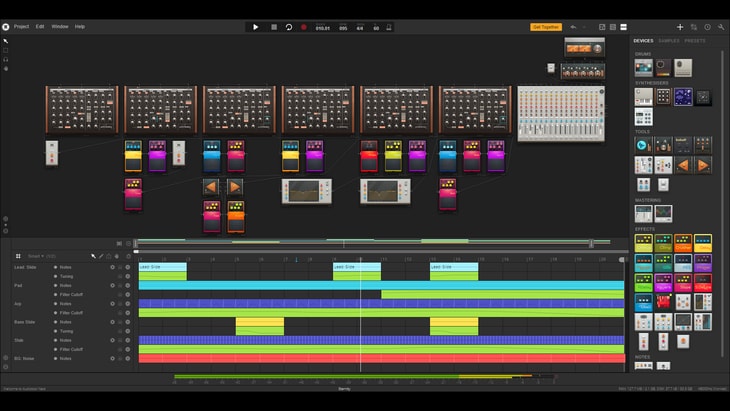Click the tempo value 095

[x=343, y=28]
